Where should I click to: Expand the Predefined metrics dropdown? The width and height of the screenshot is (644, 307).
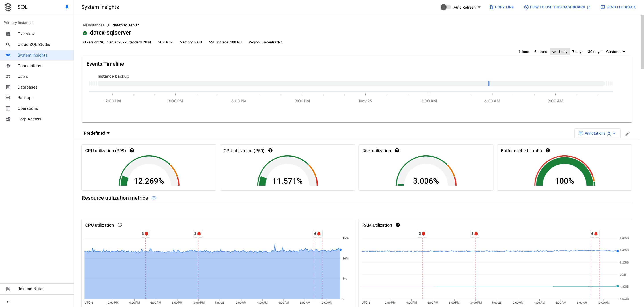tap(97, 133)
